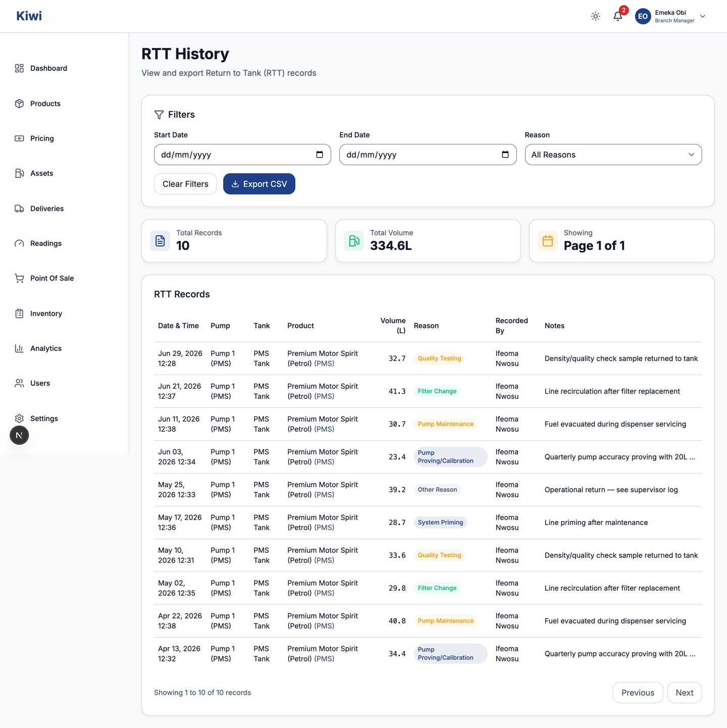The image size is (727, 728).
Task: Click the Readings gauge icon
Action: point(19,243)
